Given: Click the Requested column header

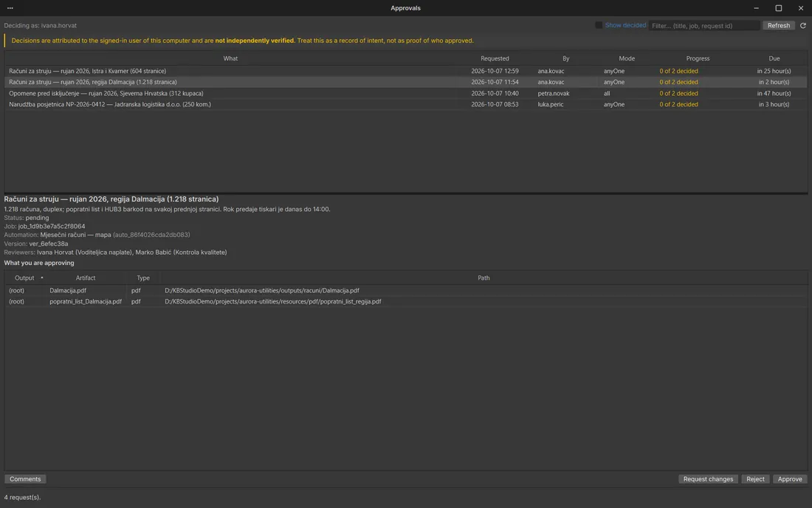Looking at the screenshot, I should click(x=495, y=58).
